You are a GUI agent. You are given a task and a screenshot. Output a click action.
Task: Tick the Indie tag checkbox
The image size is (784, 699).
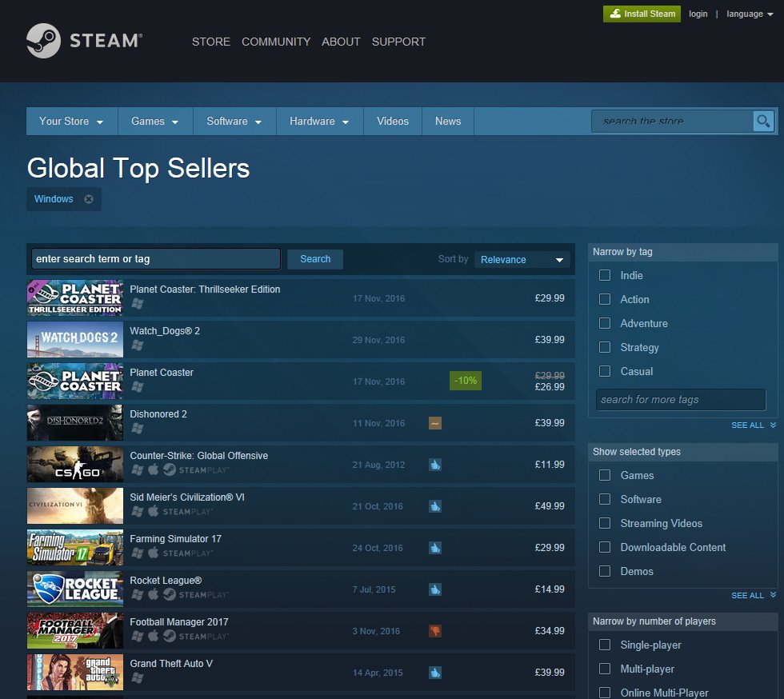point(605,275)
